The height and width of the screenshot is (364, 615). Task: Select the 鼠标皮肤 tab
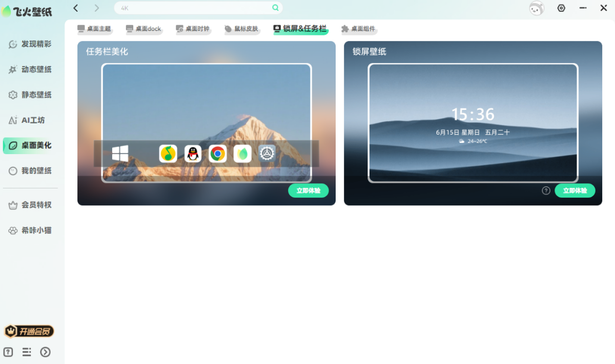241,29
